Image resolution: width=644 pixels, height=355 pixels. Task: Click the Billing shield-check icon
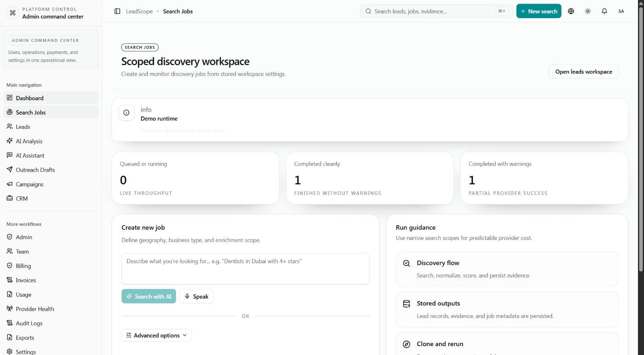coord(10,266)
